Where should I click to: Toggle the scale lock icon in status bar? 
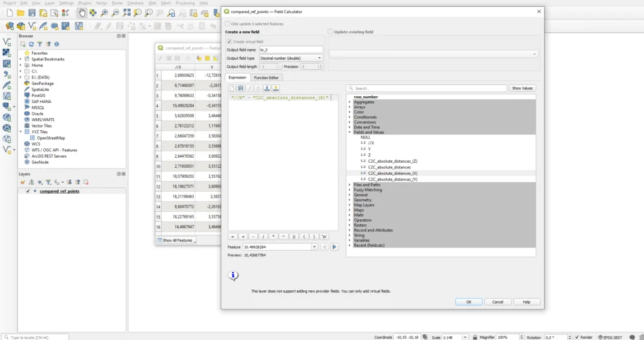pos(475,337)
